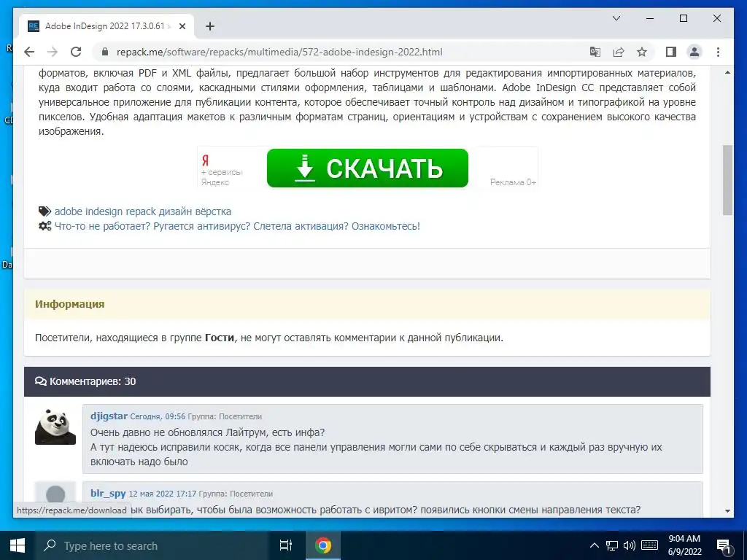Click the page's vertical scrollbar thumb
747x560 pixels.
727,180
